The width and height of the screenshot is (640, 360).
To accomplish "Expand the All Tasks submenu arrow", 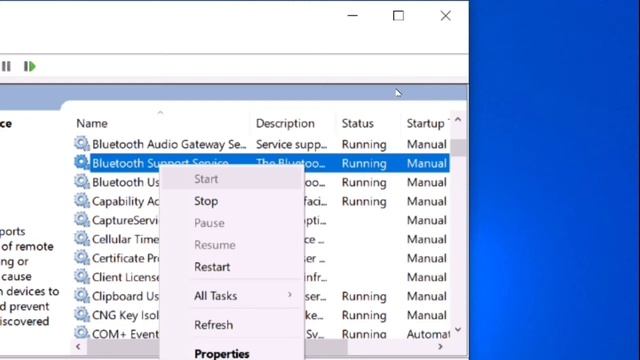I will 289,295.
